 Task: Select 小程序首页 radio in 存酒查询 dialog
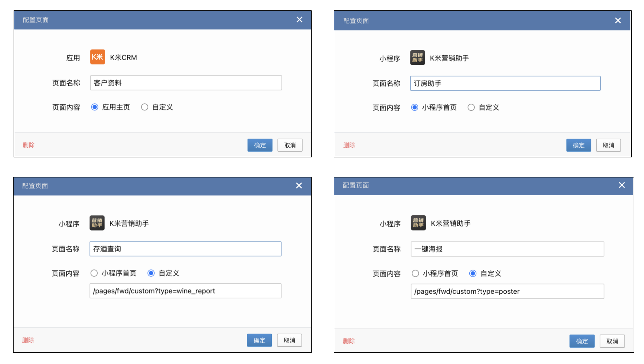[x=94, y=273]
